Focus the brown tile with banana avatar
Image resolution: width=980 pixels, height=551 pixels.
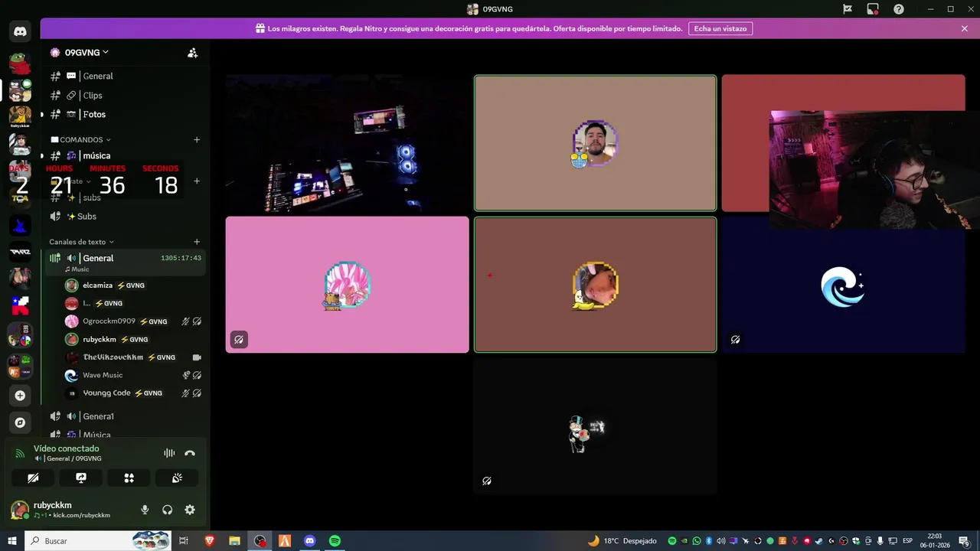point(595,285)
